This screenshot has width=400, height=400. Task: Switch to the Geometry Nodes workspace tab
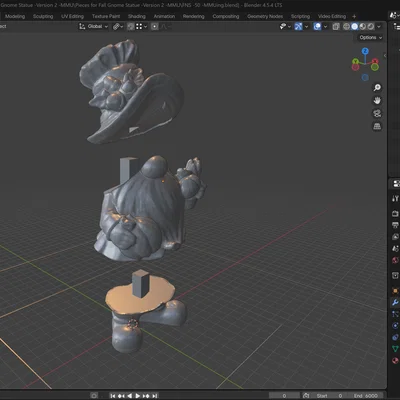[x=265, y=16]
